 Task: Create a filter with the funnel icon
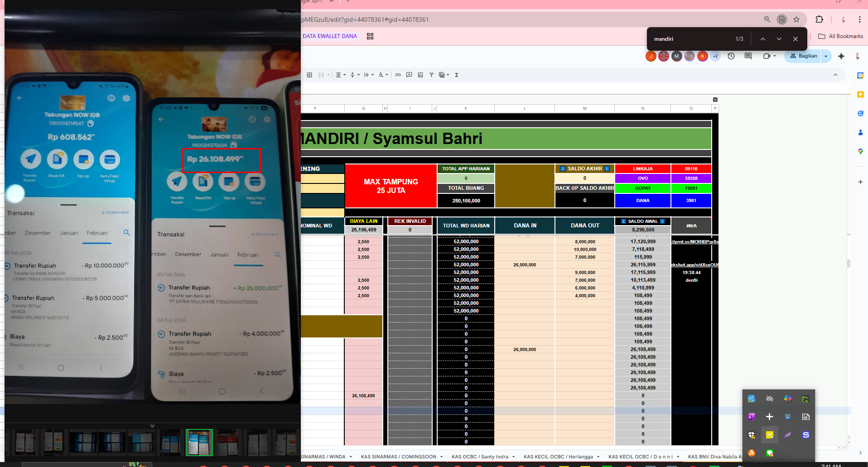click(x=431, y=75)
